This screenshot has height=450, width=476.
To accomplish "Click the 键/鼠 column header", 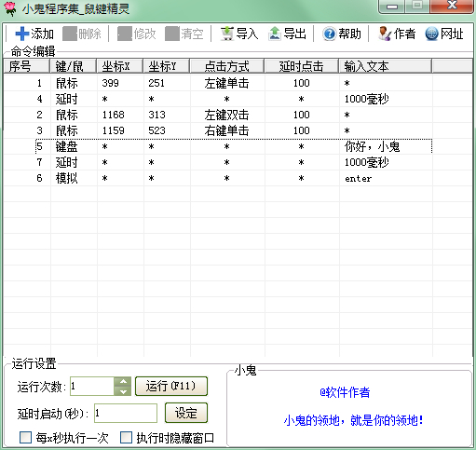I will coord(74,66).
